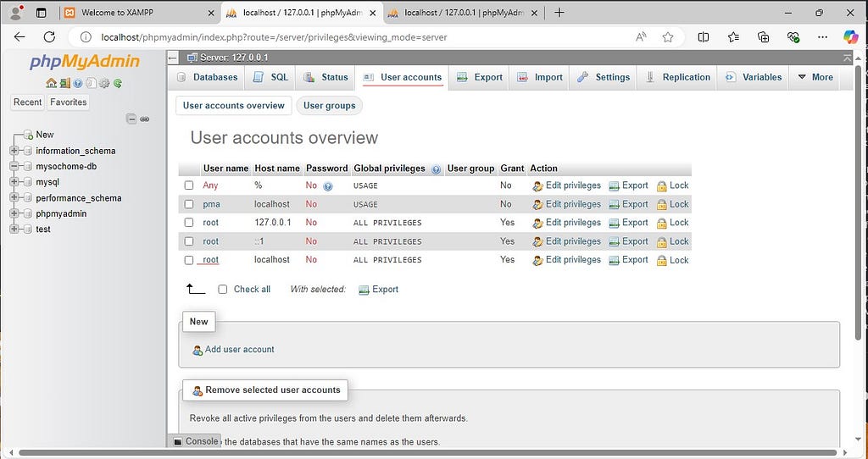Export root ::1 user account

click(628, 241)
